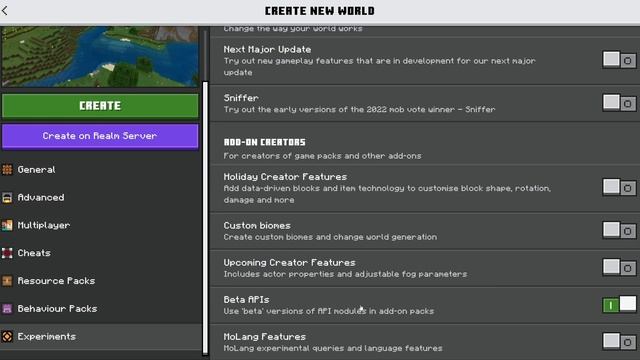Go back using the top-left arrow
The width and height of the screenshot is (640, 360).
pos(5,11)
